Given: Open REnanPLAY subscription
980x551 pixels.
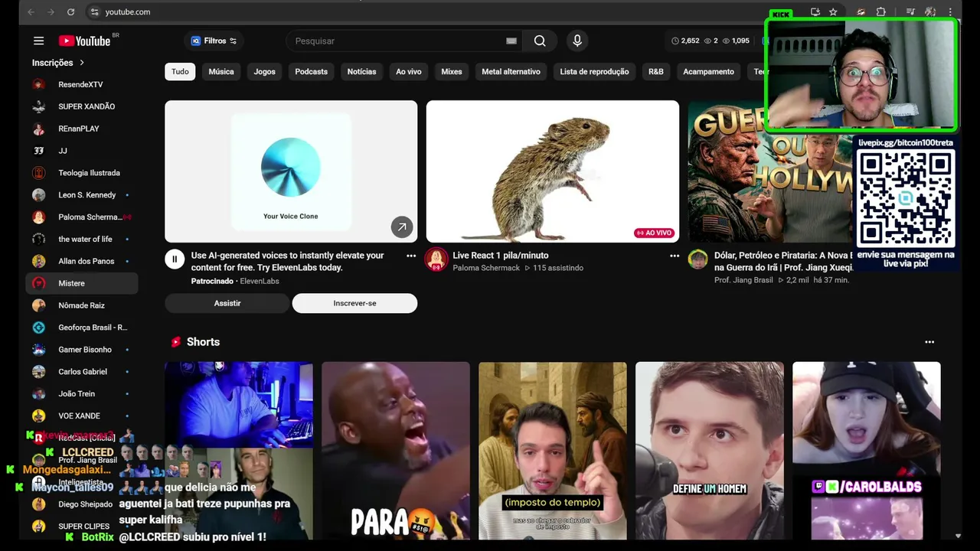Looking at the screenshot, I should point(82,129).
